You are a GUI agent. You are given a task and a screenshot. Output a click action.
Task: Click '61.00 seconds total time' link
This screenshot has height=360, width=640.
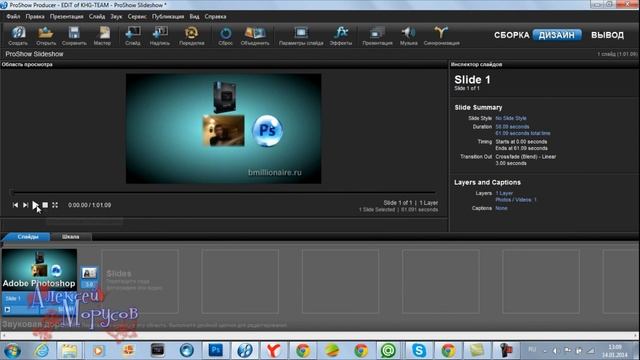(x=523, y=133)
